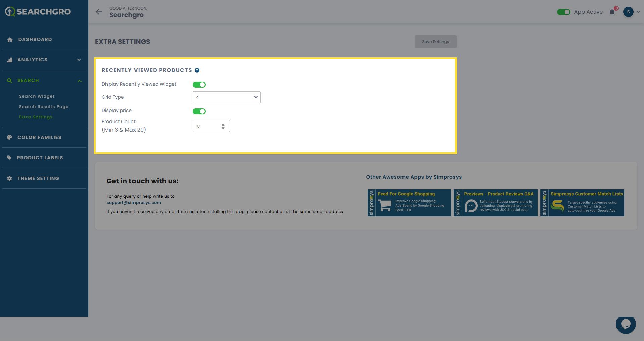
Task: Click the Save Settings button
Action: pyautogui.click(x=435, y=42)
